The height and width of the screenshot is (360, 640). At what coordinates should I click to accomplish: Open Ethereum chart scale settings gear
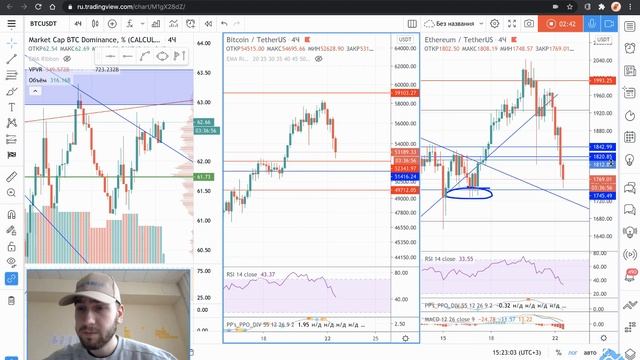coord(604,338)
